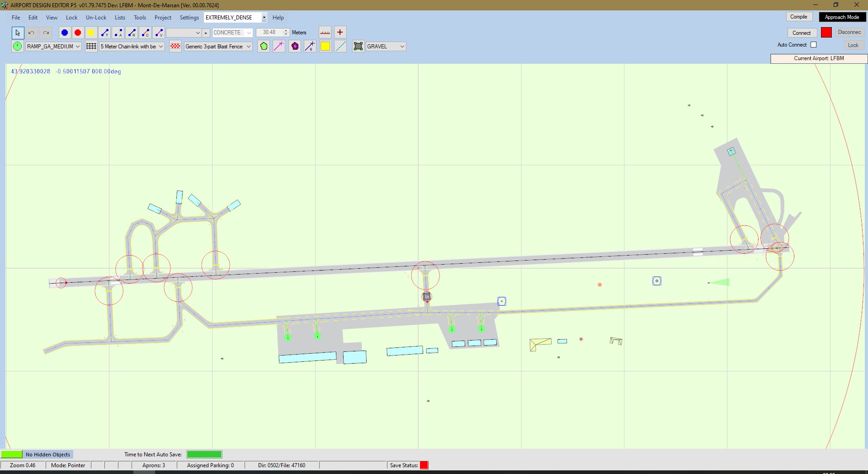Click the Approach Mode button
868x474 pixels.
coord(842,17)
